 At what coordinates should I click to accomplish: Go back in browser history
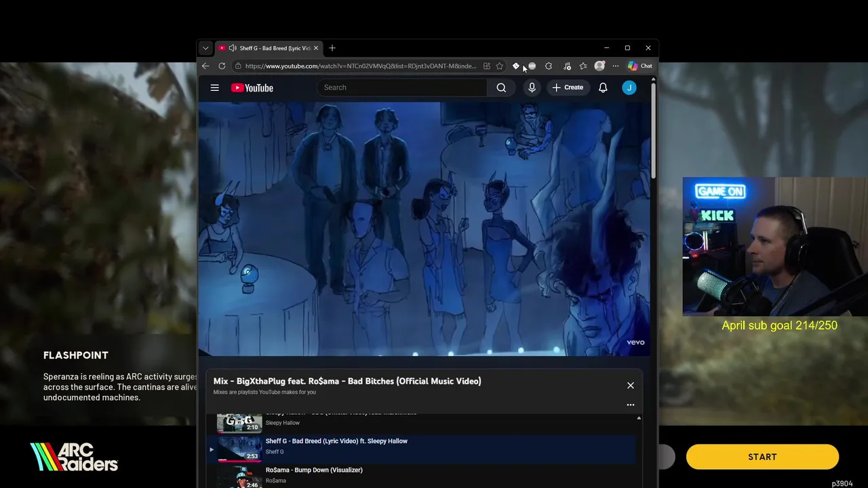pos(205,66)
